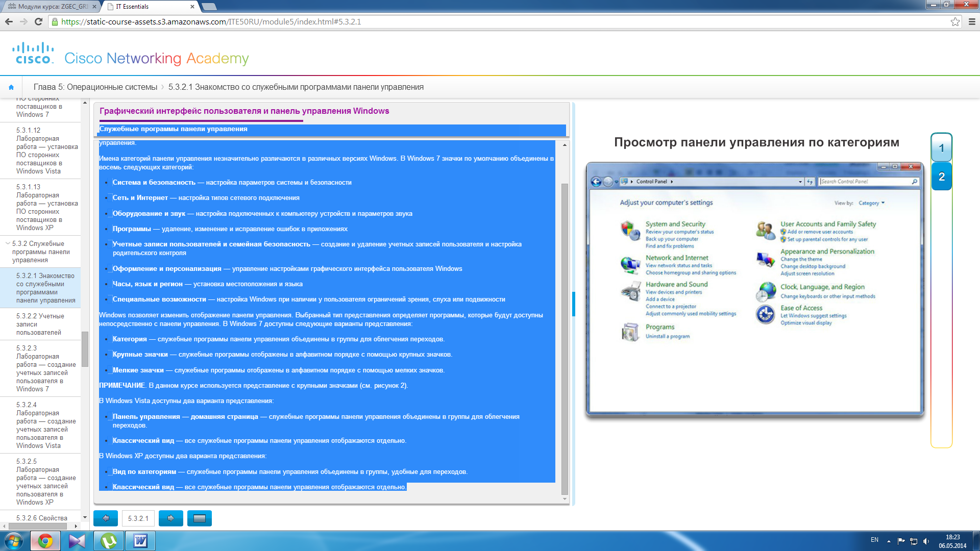This screenshot has width=980, height=551.
Task: Close the Модули курса tab
Action: (x=94, y=7)
